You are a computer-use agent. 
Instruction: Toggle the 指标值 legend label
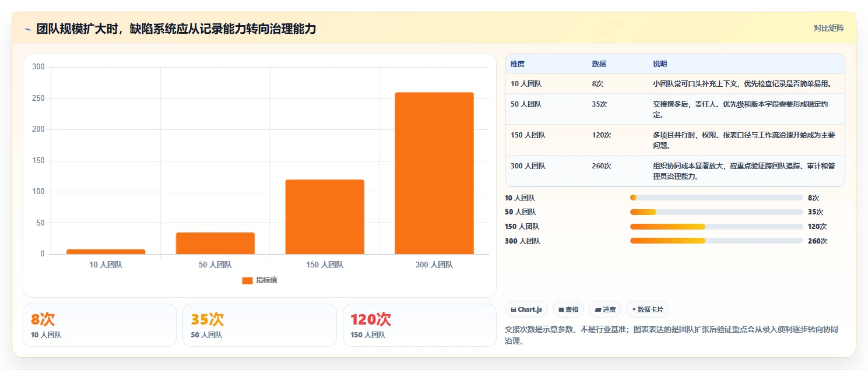coord(266,280)
